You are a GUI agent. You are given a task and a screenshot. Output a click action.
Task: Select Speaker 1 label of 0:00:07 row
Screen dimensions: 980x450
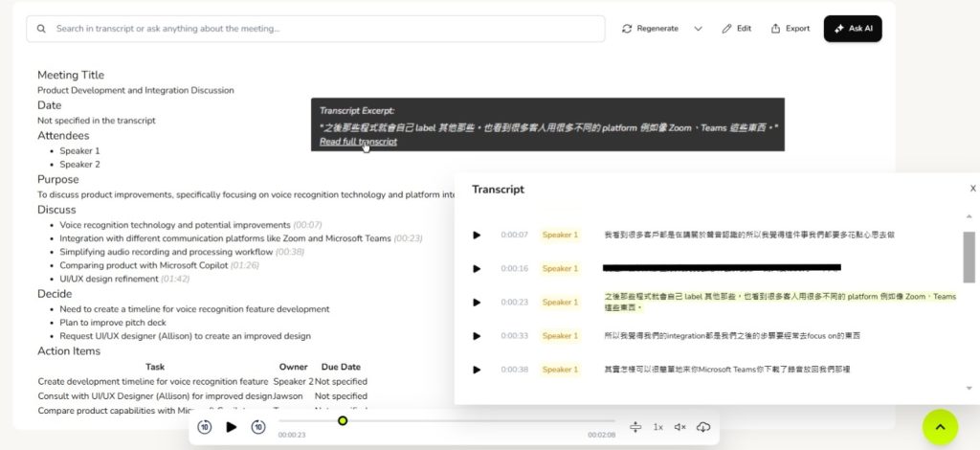point(560,235)
